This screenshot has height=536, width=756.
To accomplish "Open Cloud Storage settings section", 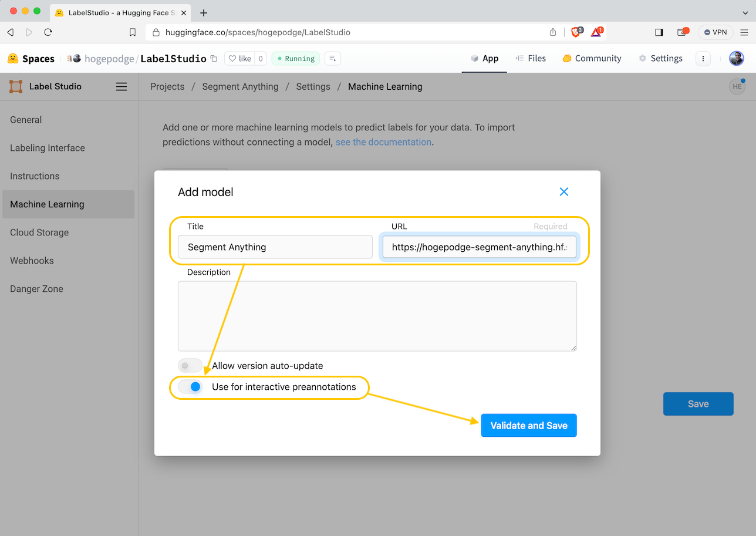I will tap(39, 232).
